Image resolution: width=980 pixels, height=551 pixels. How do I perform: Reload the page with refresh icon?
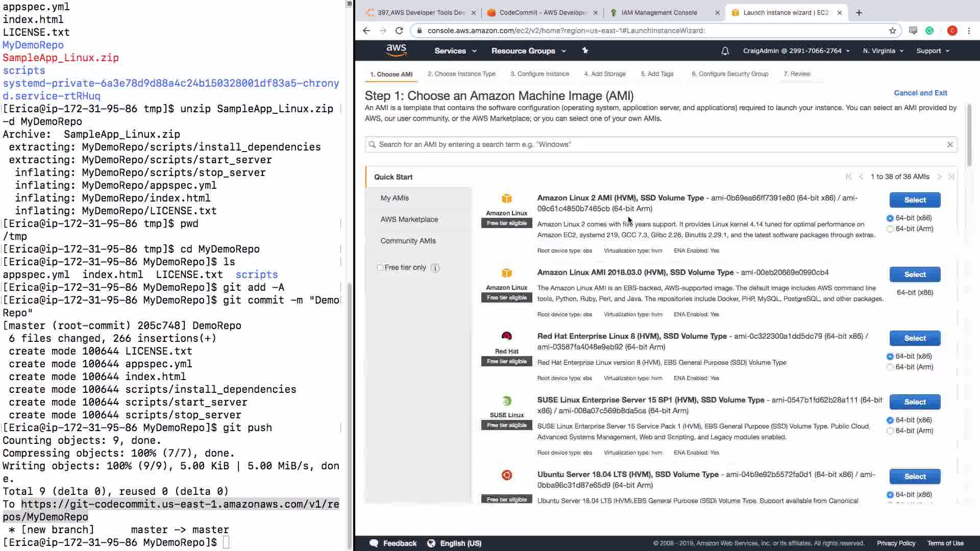399,31
